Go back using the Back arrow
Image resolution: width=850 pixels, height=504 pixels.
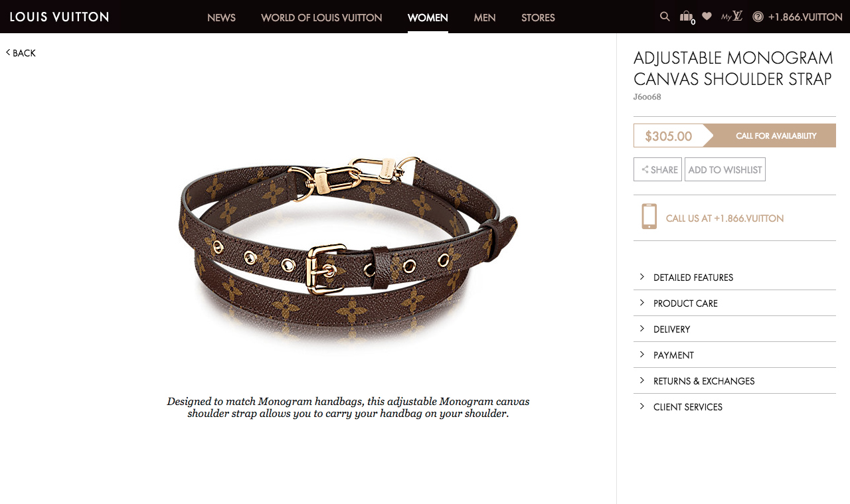[x=21, y=53]
